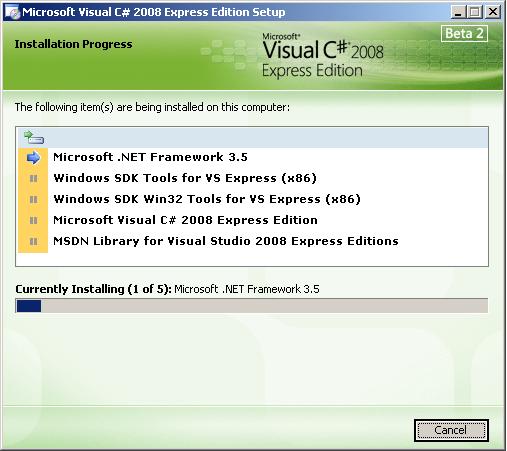Click the installation progress bar
The image size is (507, 451).
[252, 306]
